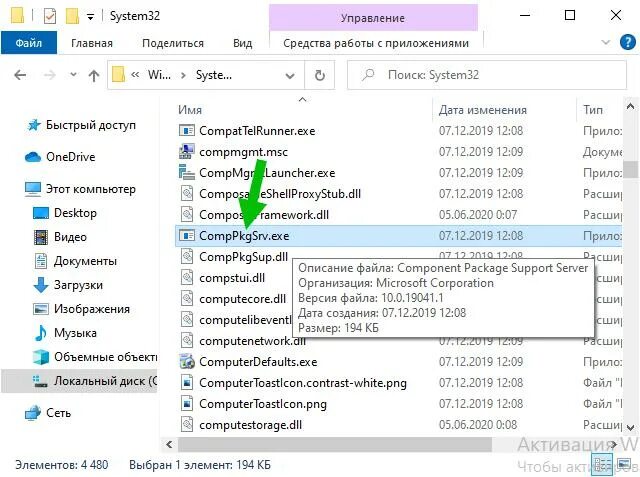
Task: Sort by Дата изменения column header
Action: [482, 110]
